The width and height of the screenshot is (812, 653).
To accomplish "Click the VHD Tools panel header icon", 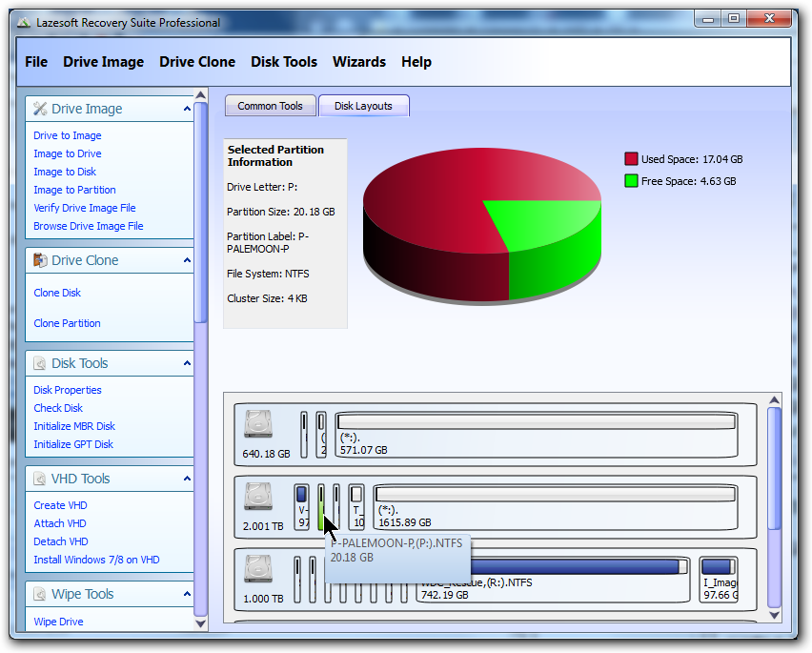I will coord(40,479).
